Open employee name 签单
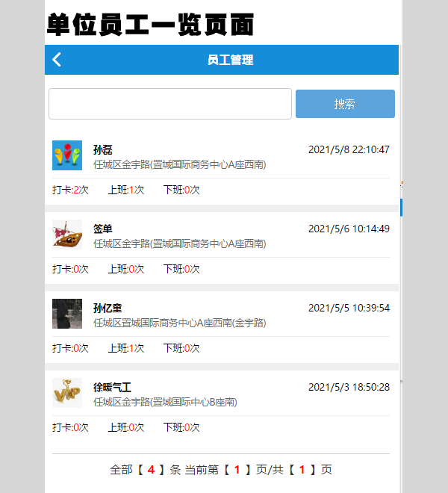Image resolution: width=448 pixels, height=493 pixels. tap(103, 229)
